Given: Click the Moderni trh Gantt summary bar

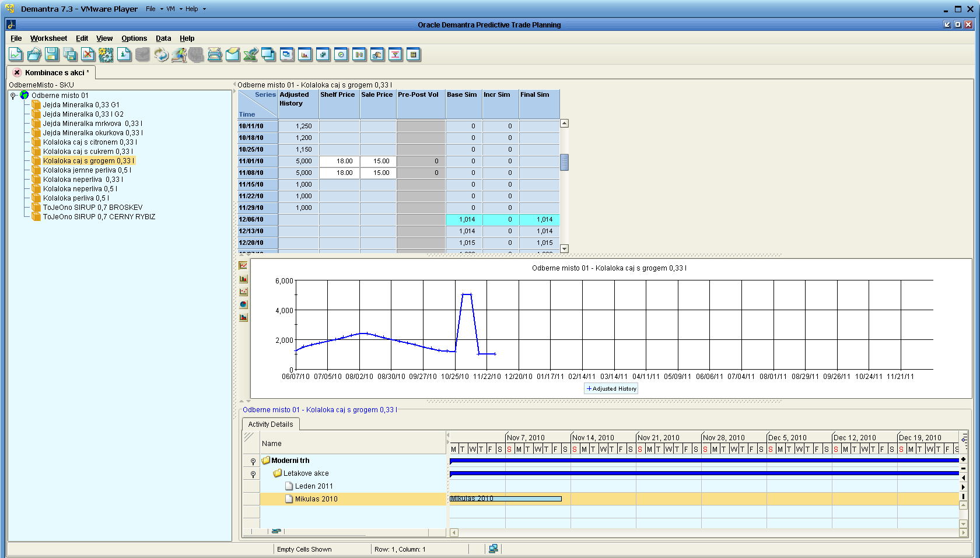Looking at the screenshot, I should click(x=704, y=461).
